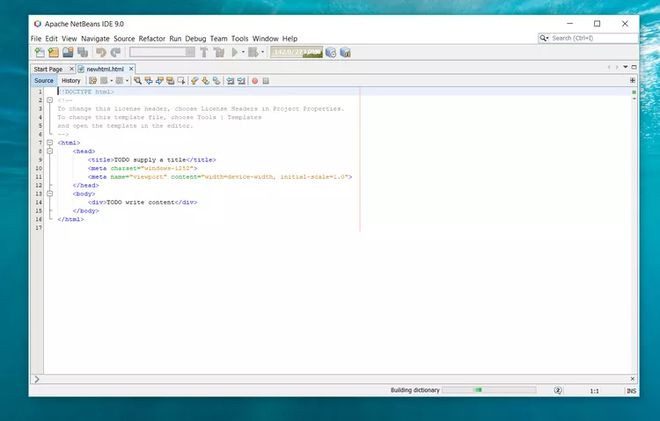Click the New Project icon

pyautogui.click(x=53, y=53)
